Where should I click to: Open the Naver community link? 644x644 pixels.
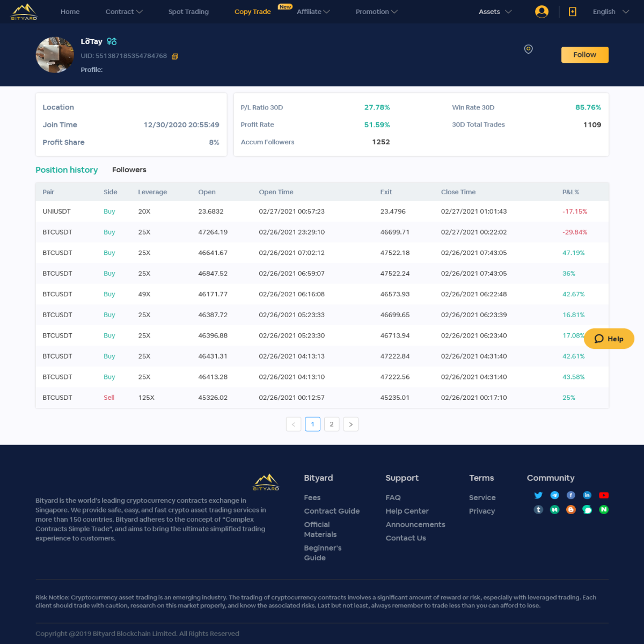[x=604, y=509]
